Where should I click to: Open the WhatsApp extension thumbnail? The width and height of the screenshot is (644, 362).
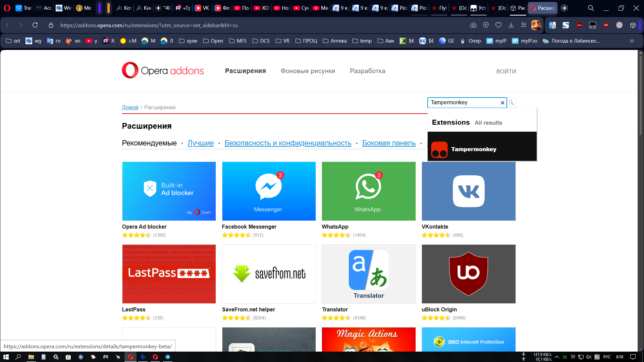tap(369, 191)
